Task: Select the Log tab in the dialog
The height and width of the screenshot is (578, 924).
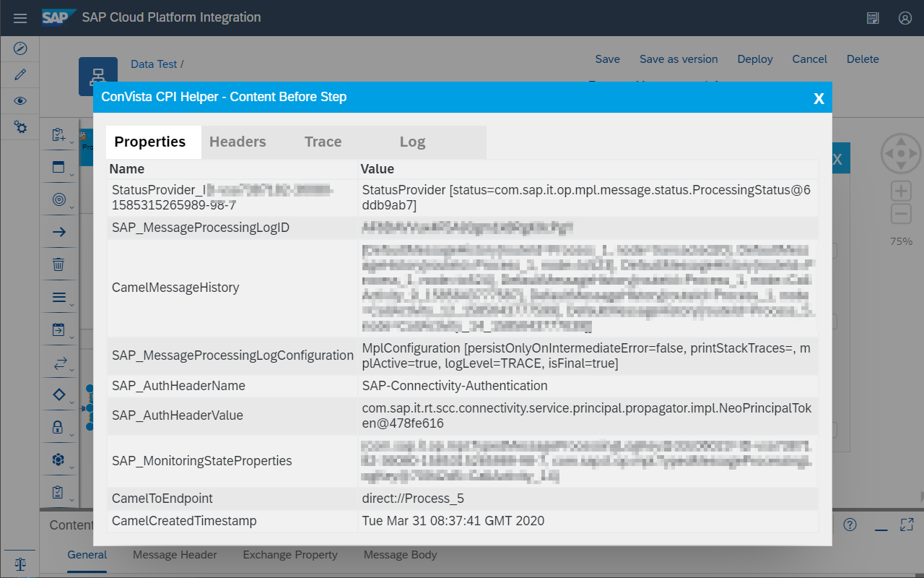Action: point(412,142)
